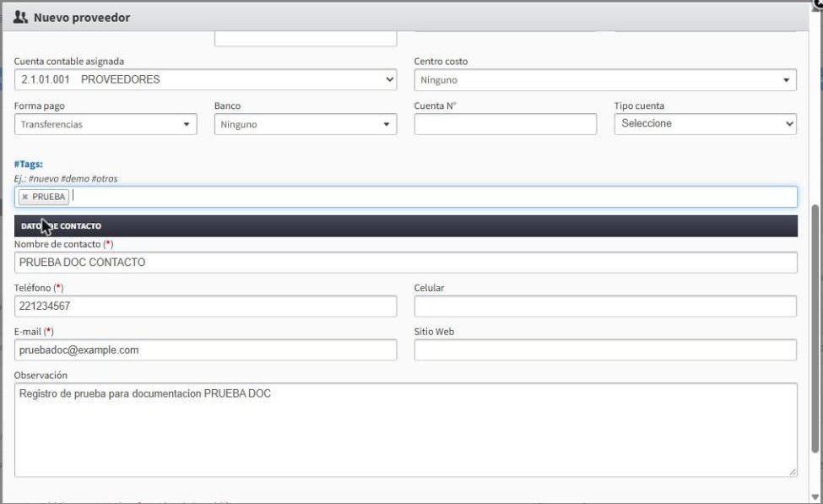Select the Teléfono field with 221234567
823x504 pixels.
point(205,306)
